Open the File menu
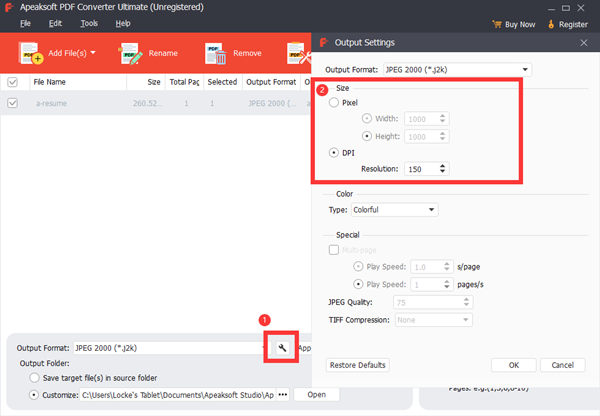The width and height of the screenshot is (600, 416). (25, 23)
